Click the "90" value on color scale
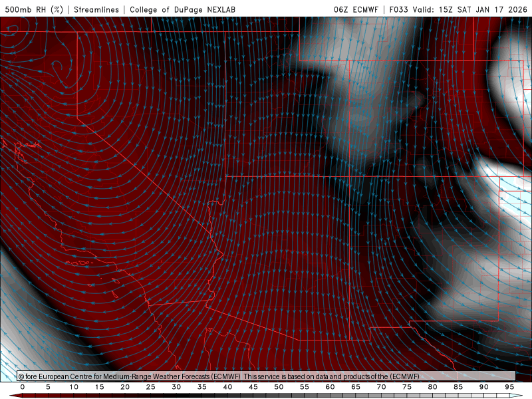The image size is (532, 399). pyautogui.click(x=484, y=387)
